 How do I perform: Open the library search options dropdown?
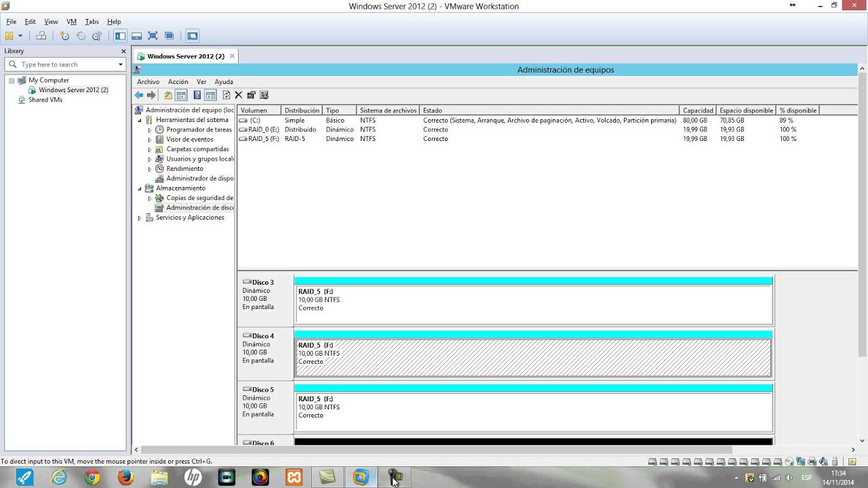pyautogui.click(x=121, y=64)
